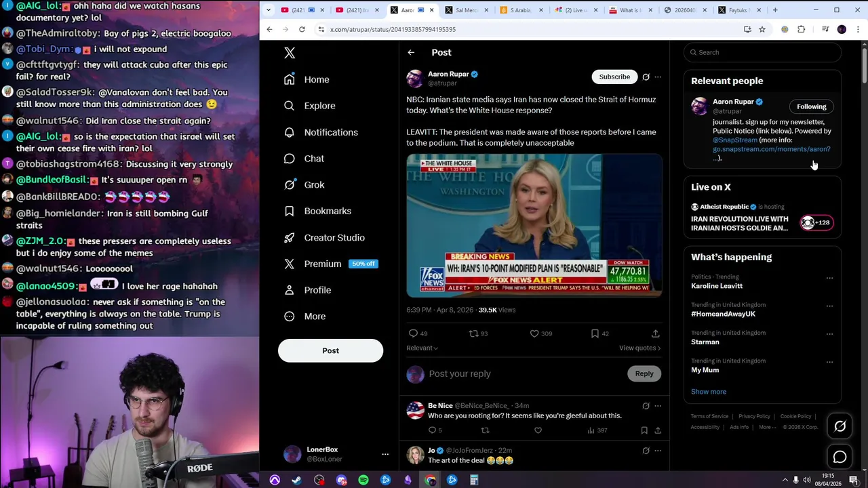Viewport: 868px width, 488px height.
Task: Click the Grok explain icon beside Subscribe
Action: (646, 77)
